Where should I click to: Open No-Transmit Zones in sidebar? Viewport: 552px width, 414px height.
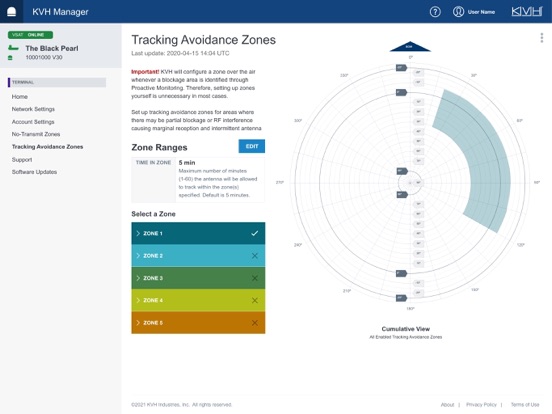(36, 134)
